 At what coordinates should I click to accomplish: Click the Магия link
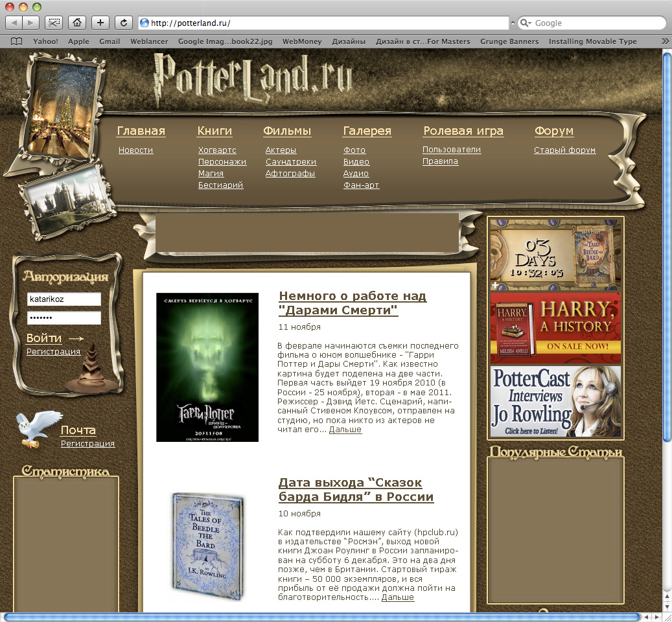point(211,174)
